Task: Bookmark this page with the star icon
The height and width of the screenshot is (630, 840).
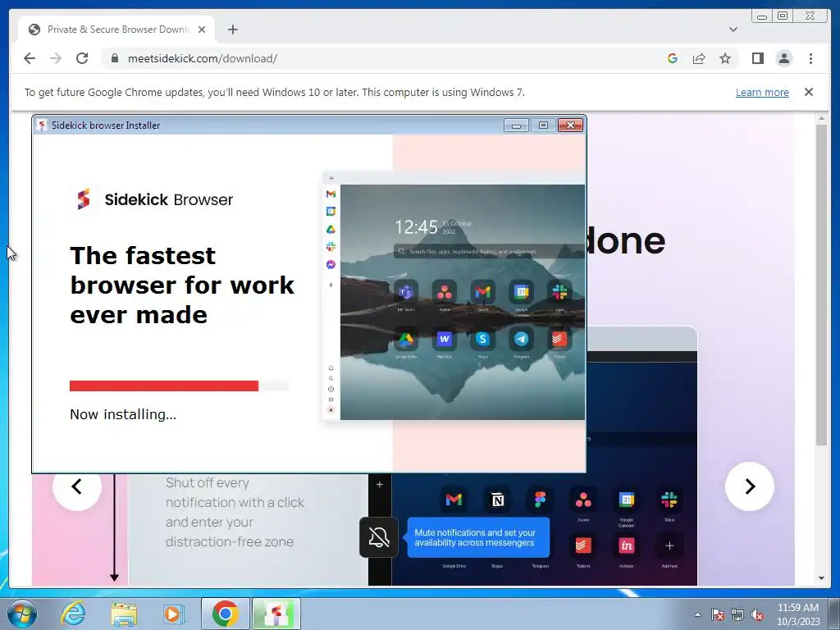Action: tap(725, 58)
